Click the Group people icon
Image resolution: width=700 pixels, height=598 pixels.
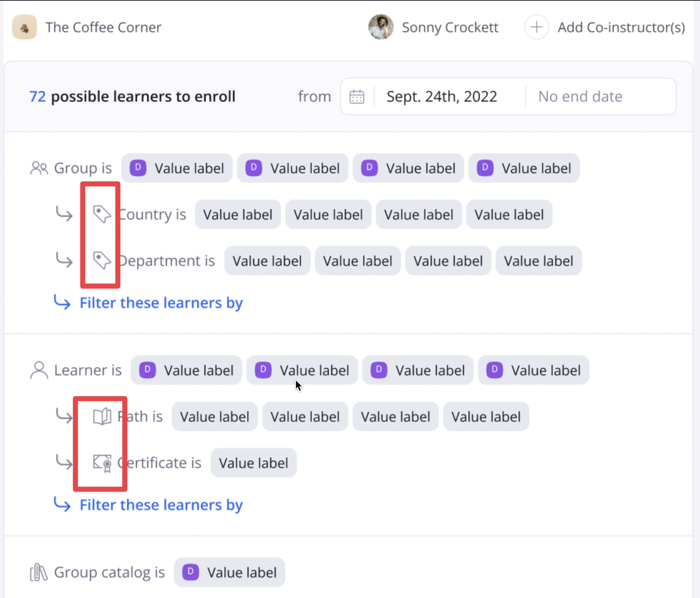click(x=39, y=168)
